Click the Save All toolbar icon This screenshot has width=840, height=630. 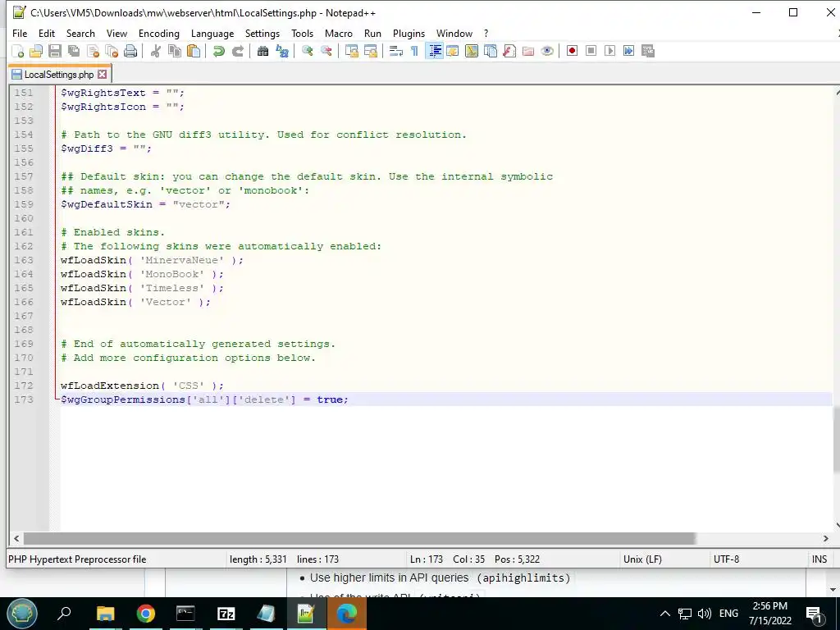73,51
